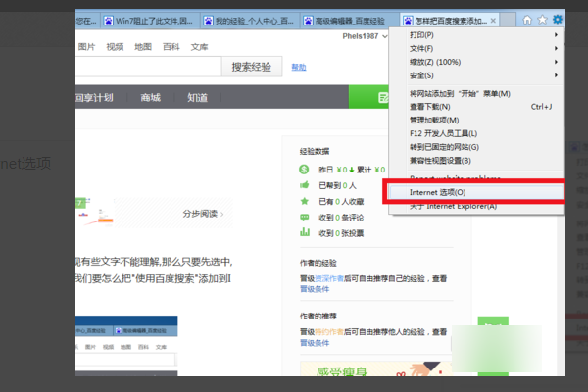Open F12 开发人员工具(L)

pyautogui.click(x=476, y=133)
